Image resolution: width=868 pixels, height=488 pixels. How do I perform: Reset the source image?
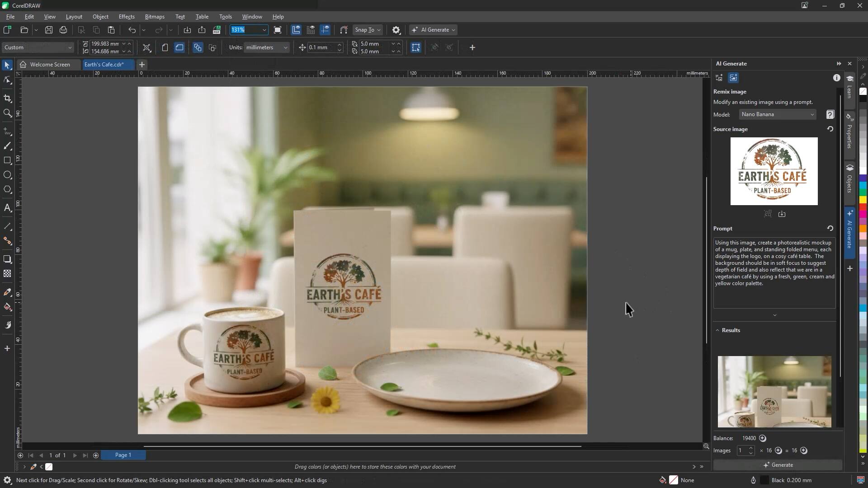(x=830, y=129)
